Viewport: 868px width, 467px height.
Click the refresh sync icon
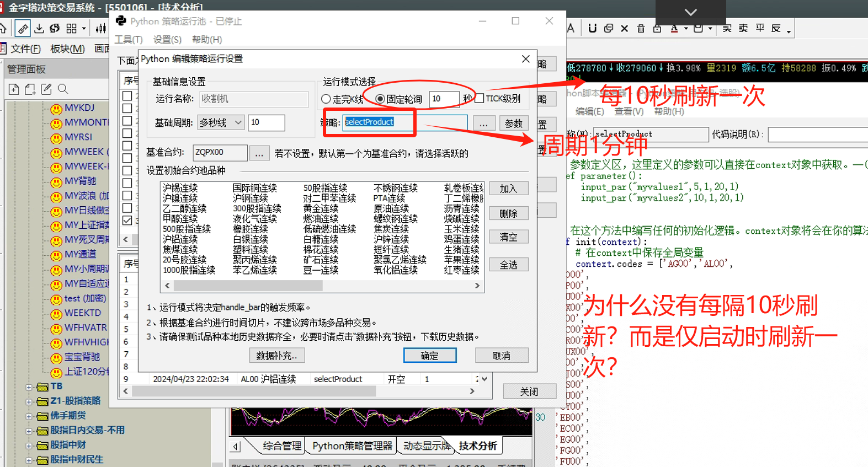[55, 28]
